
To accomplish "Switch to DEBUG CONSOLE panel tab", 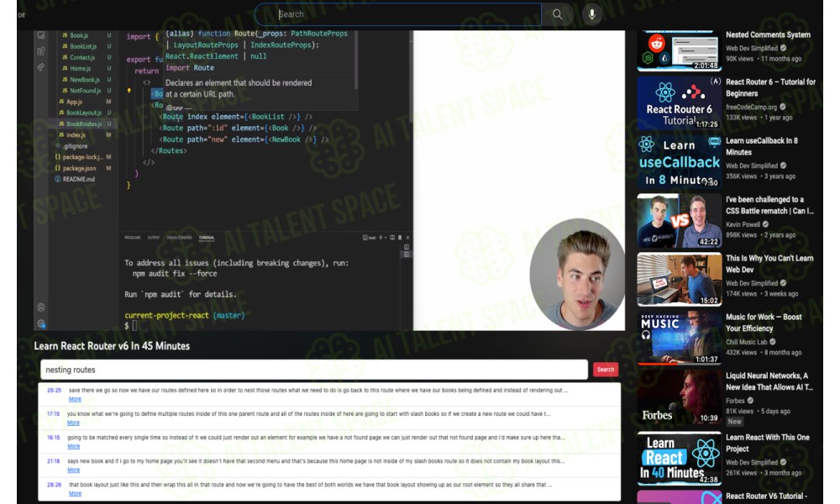I will point(180,237).
